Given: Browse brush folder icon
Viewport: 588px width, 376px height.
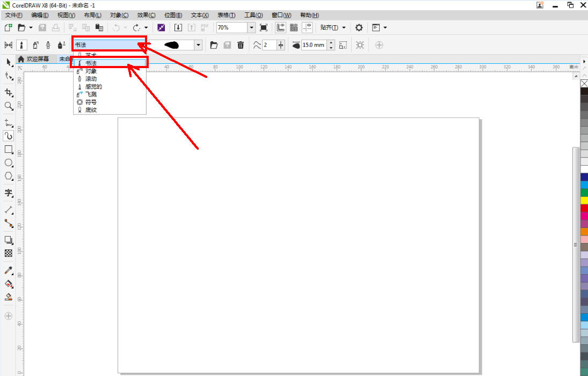Looking at the screenshot, I should coord(214,45).
